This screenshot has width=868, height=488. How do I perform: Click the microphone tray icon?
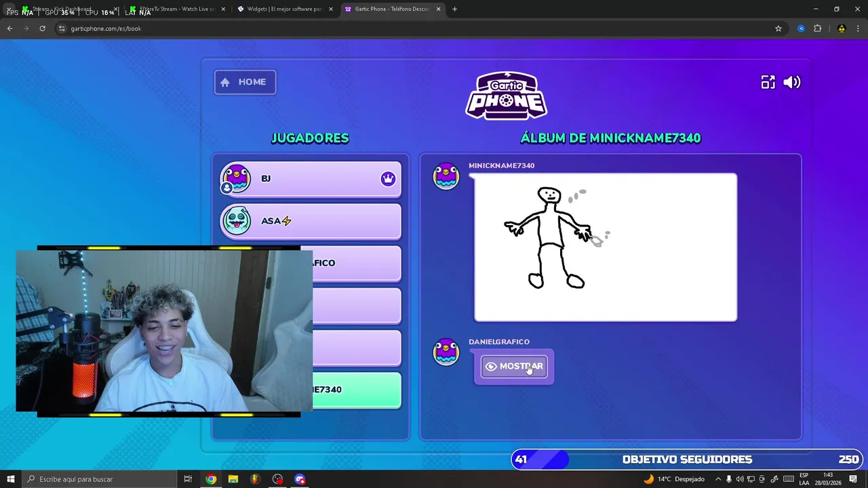click(x=730, y=479)
